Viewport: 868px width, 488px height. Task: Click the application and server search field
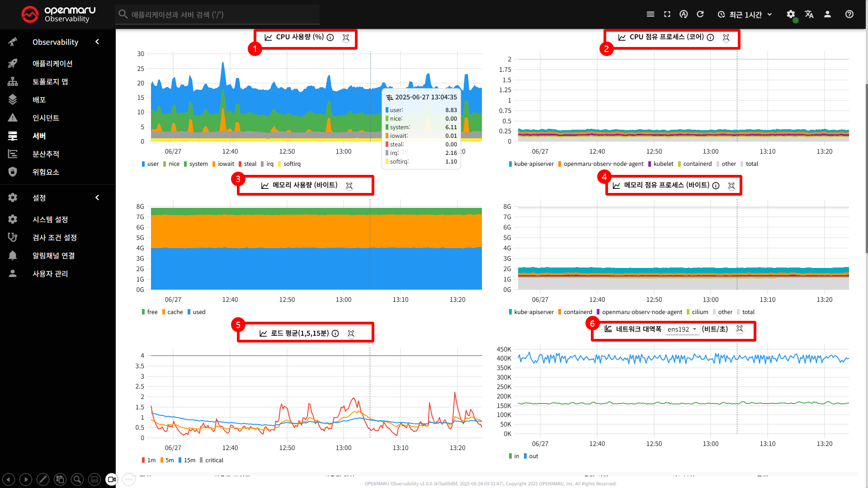[x=217, y=14]
